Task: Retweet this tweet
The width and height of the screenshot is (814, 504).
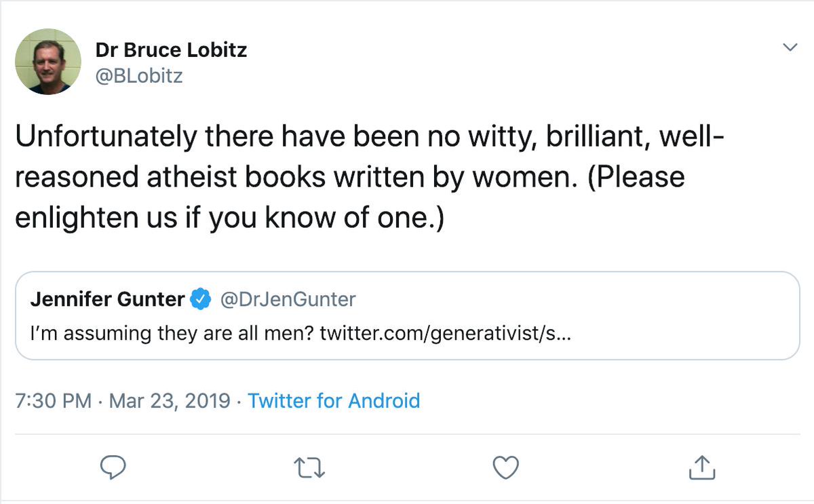Action: (309, 467)
